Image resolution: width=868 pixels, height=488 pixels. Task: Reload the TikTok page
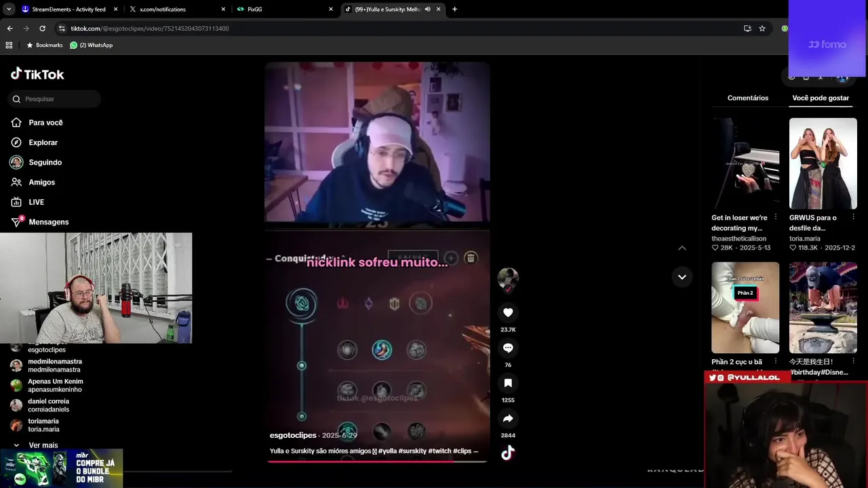click(42, 28)
